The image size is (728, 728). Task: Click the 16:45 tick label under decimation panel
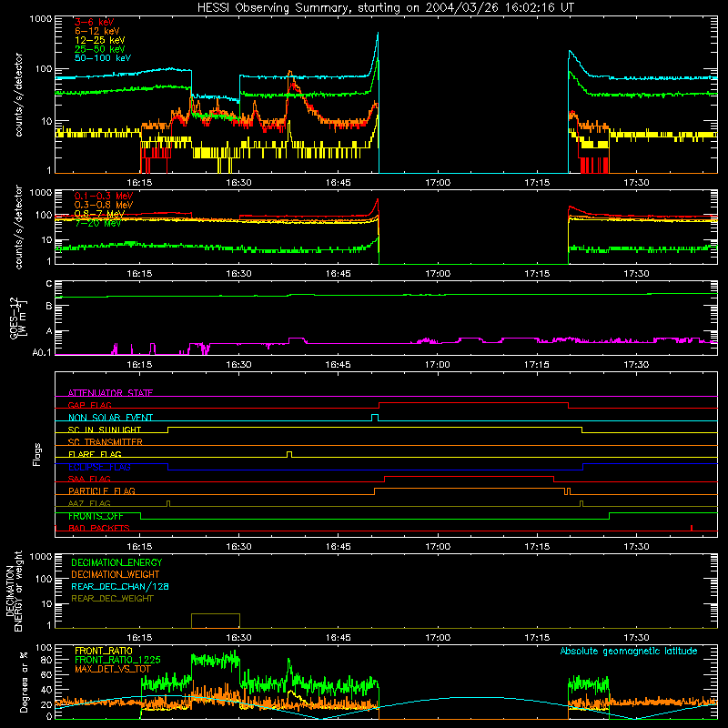(x=338, y=638)
